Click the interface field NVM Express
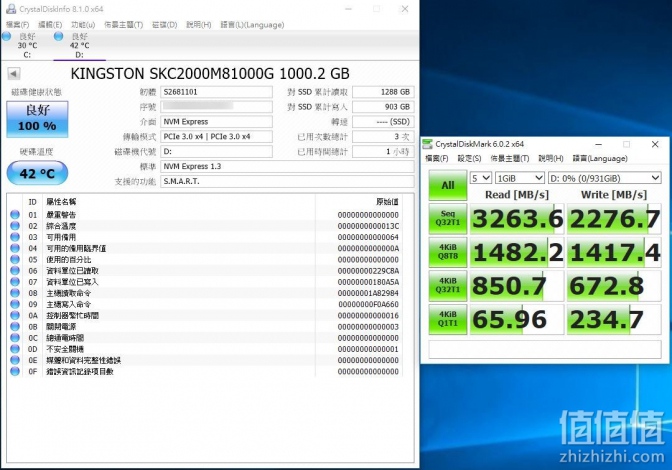Viewport: 672px width, 470px height. pos(216,122)
